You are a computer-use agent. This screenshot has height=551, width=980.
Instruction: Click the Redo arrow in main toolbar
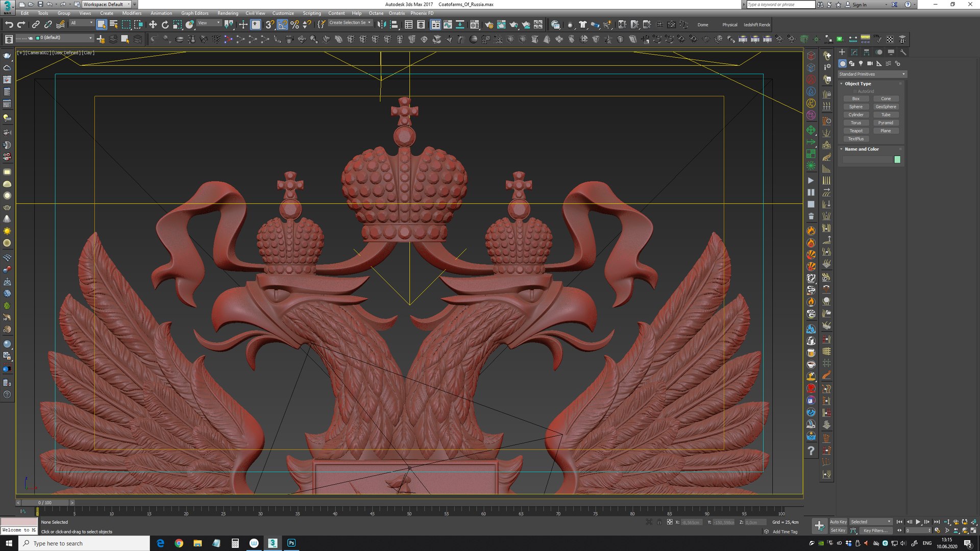click(x=21, y=24)
